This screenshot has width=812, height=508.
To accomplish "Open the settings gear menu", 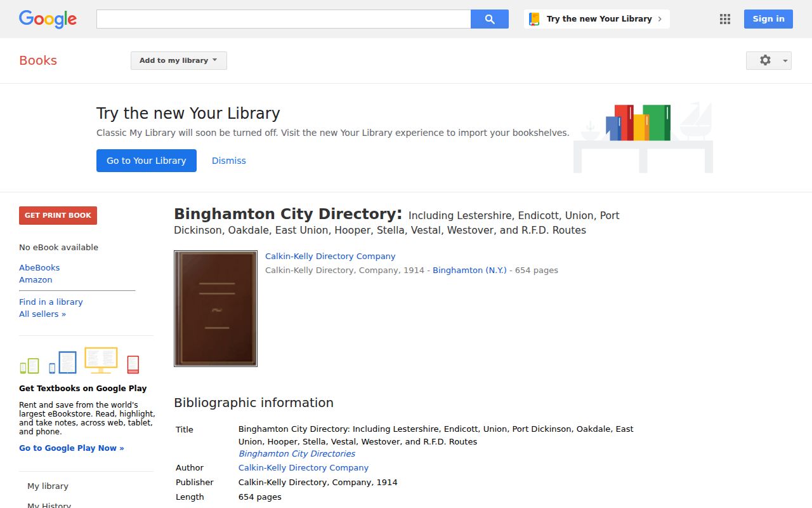I will pyautogui.click(x=769, y=60).
